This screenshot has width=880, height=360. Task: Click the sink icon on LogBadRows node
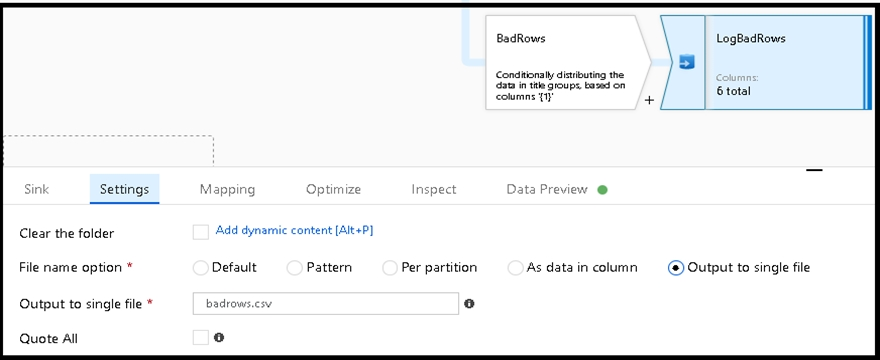[x=686, y=62]
